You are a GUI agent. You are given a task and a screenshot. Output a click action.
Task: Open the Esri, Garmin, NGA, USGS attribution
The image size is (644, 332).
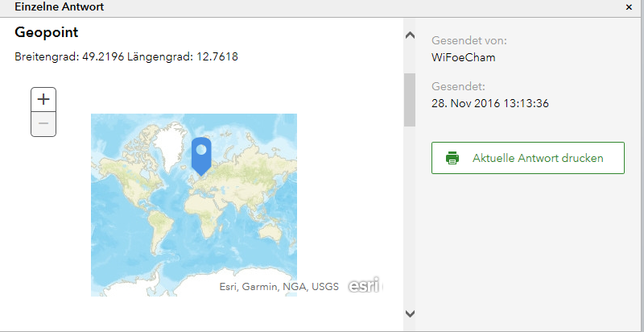279,286
